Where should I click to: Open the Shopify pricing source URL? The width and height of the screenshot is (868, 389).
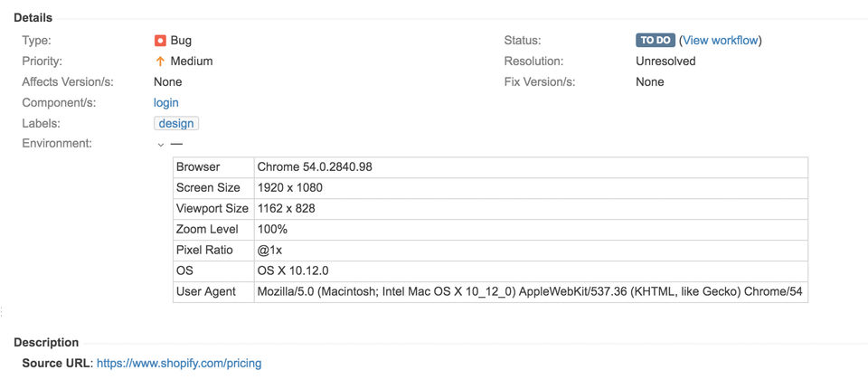(179, 364)
